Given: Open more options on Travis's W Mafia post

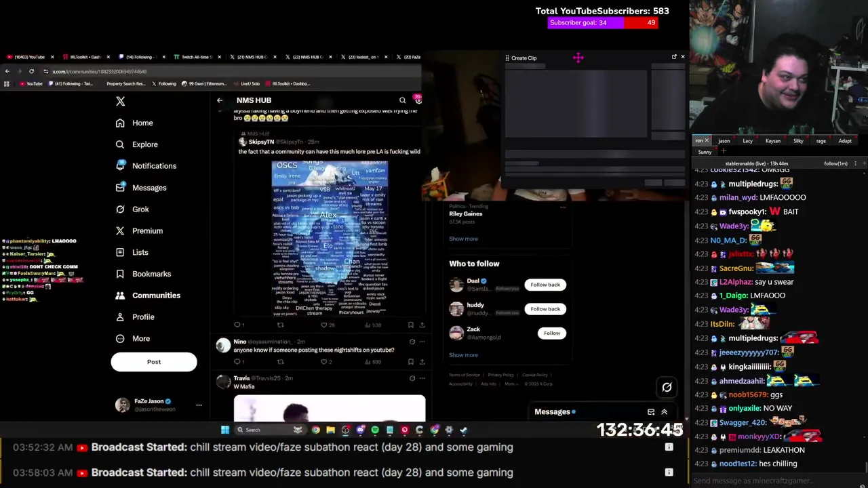Looking at the screenshot, I should [x=422, y=378].
